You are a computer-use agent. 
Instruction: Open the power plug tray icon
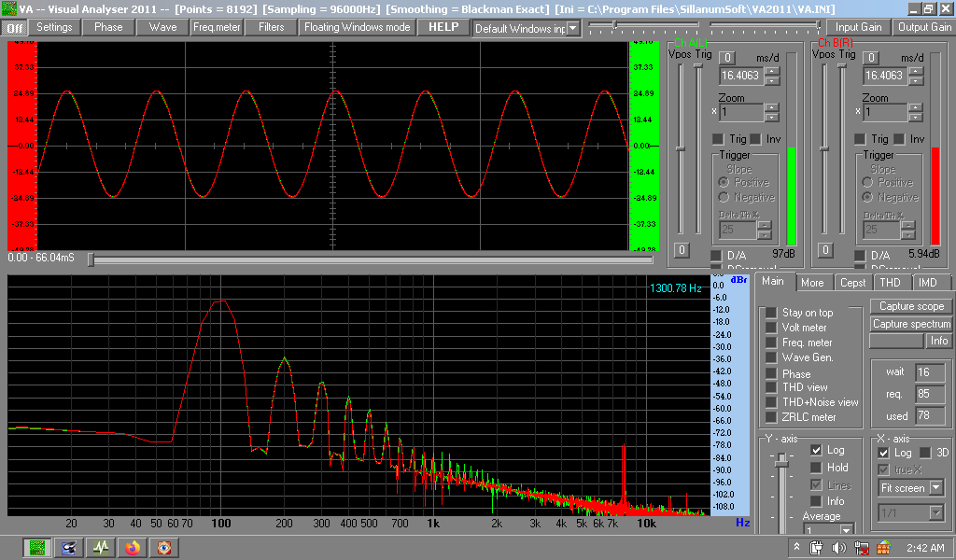816,548
